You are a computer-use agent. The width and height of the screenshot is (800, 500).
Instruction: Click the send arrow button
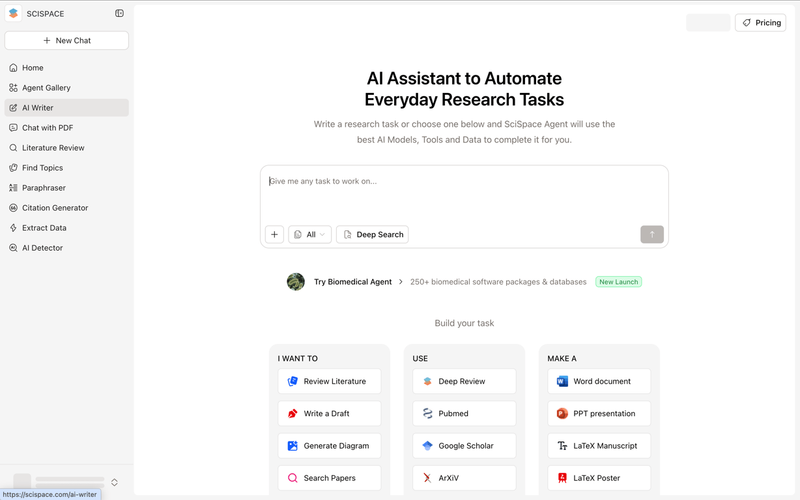[652, 234]
